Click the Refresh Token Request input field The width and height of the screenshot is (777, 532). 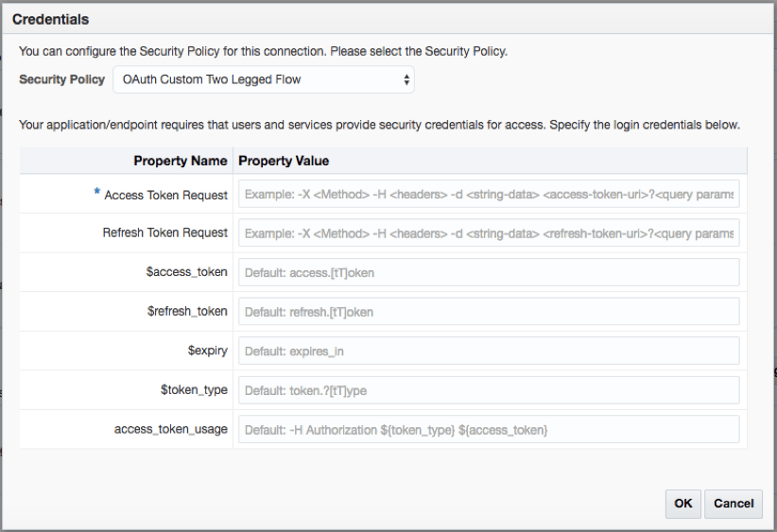point(488,233)
